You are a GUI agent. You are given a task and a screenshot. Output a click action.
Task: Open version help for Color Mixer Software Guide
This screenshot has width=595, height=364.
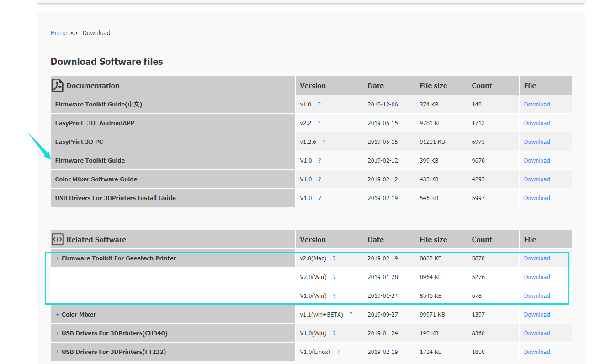pyautogui.click(x=319, y=179)
